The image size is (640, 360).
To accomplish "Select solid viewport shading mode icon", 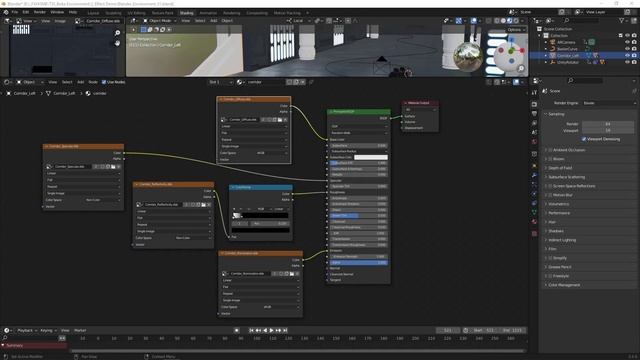I will click(x=503, y=20).
